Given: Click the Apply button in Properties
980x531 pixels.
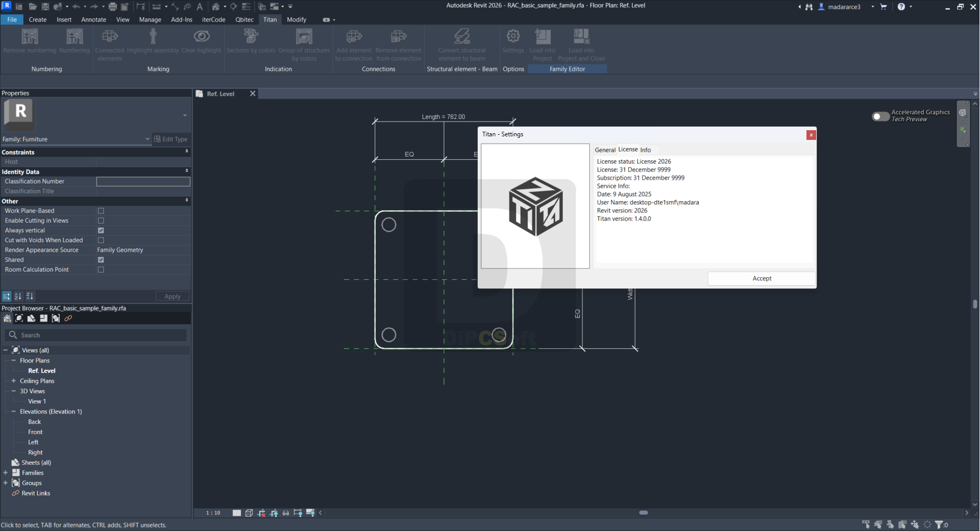Looking at the screenshot, I should click(173, 297).
